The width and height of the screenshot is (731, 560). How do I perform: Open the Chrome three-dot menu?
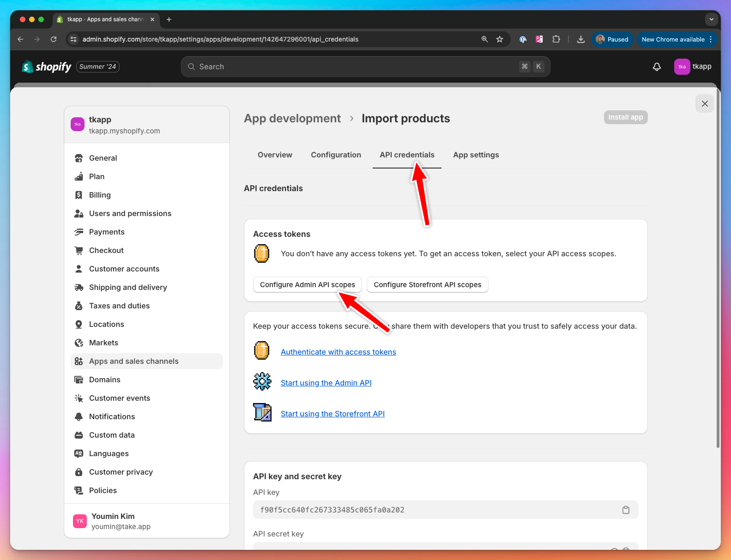[711, 39]
